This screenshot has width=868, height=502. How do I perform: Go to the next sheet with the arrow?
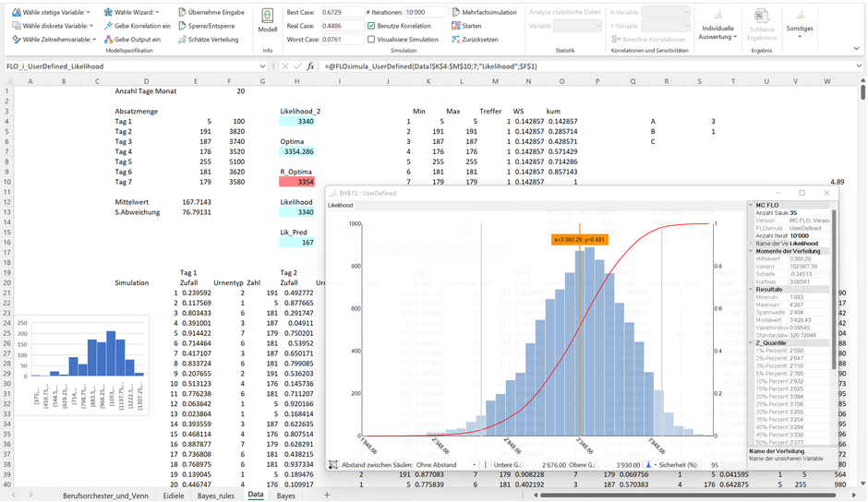pos(30,495)
